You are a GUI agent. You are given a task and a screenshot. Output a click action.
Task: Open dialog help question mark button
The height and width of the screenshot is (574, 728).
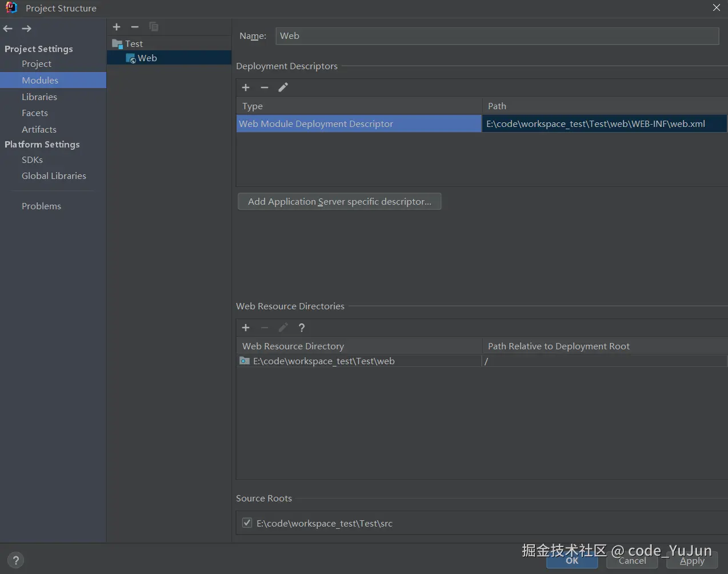pos(16,560)
